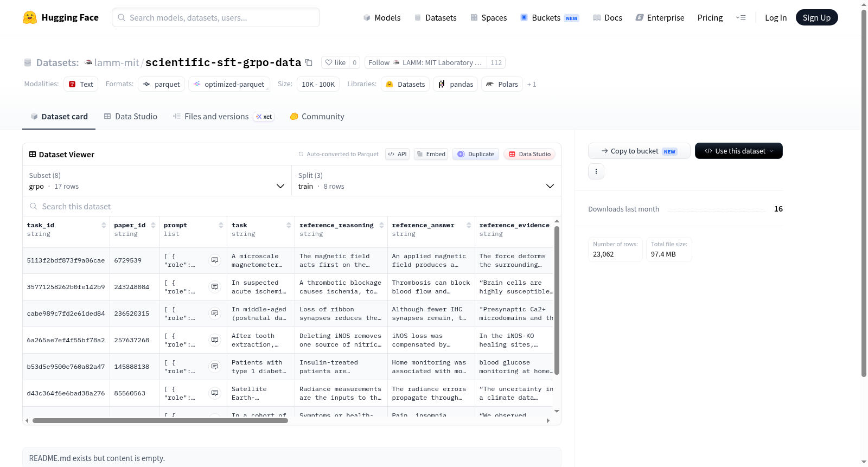Click the Duplicate button
This screenshot has height=467, width=868.
pyautogui.click(x=475, y=154)
